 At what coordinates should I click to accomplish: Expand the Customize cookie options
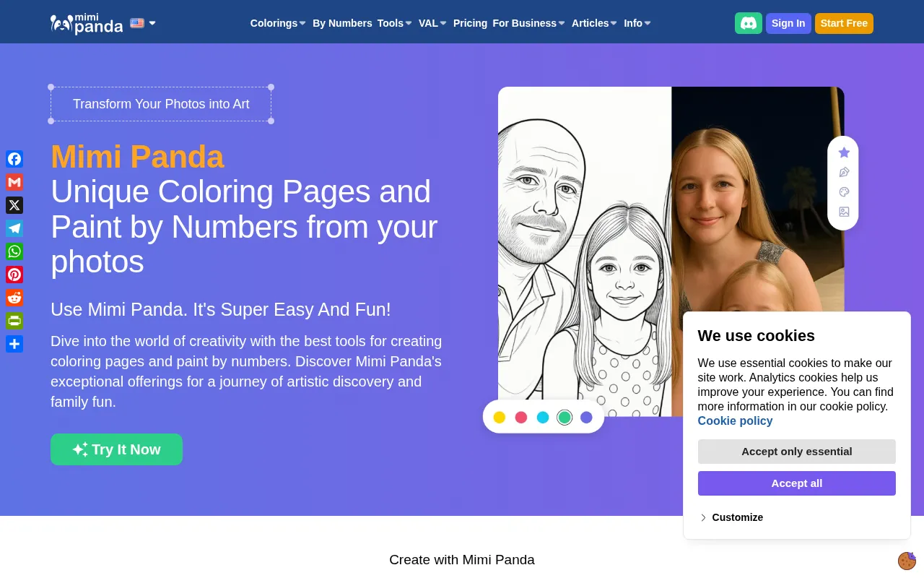click(731, 517)
